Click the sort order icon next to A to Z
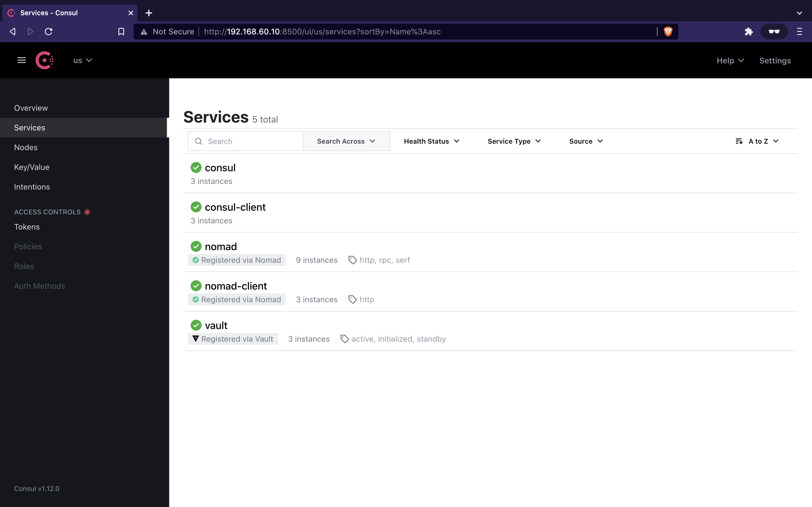812x507 pixels. click(739, 141)
